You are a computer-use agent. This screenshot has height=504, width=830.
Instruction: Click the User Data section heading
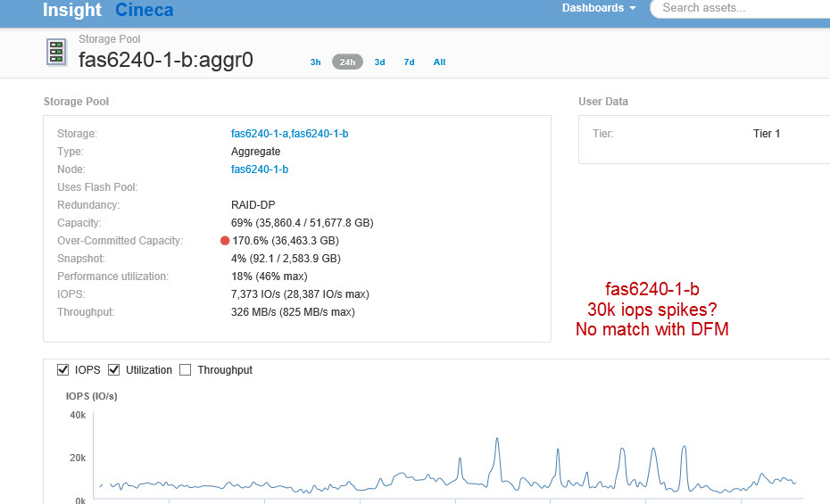(603, 102)
